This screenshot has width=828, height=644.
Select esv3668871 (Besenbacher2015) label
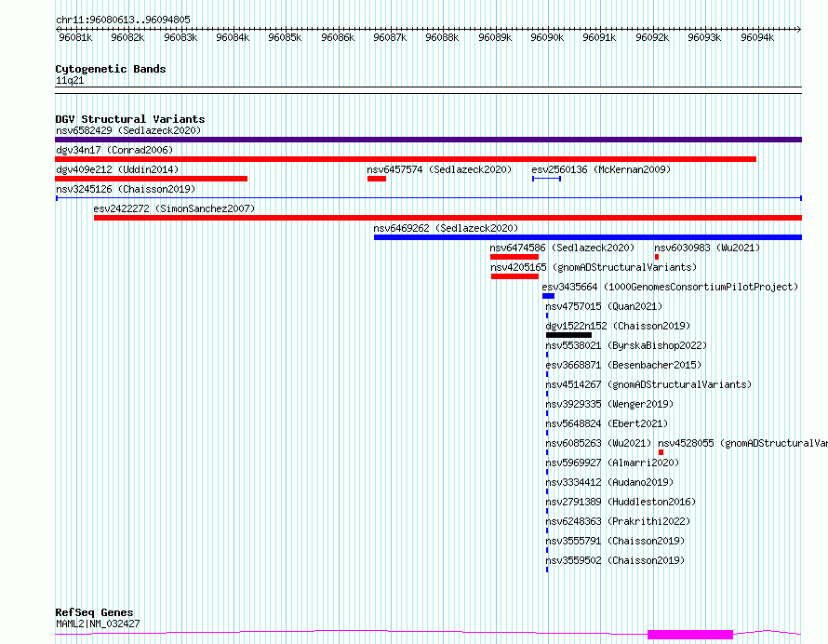(623, 365)
